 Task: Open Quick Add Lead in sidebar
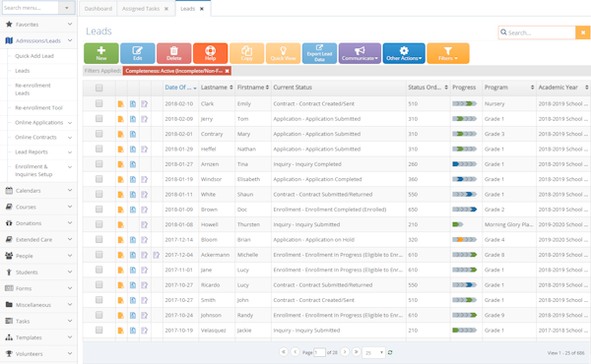point(34,56)
